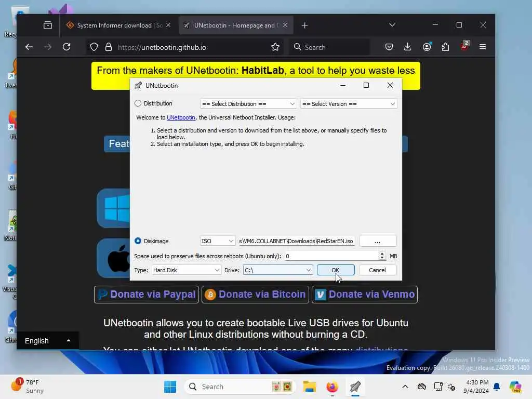Open the Hard Disk type dropdown

187,270
